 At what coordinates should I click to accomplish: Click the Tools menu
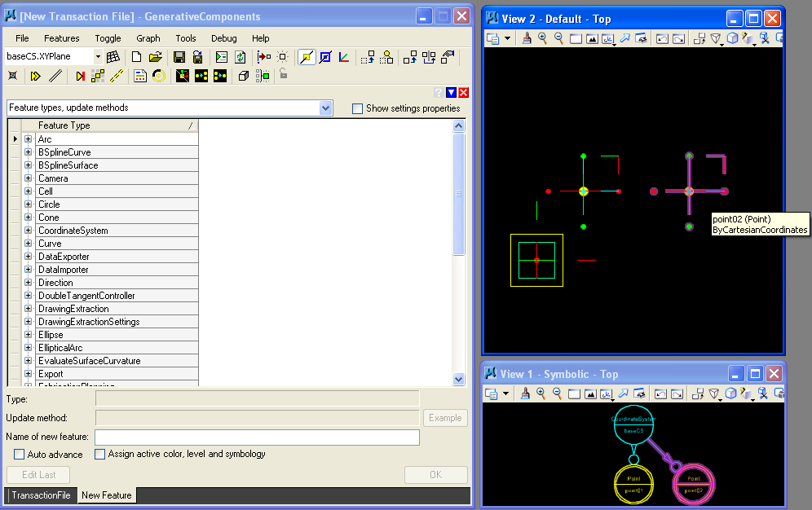(185, 38)
